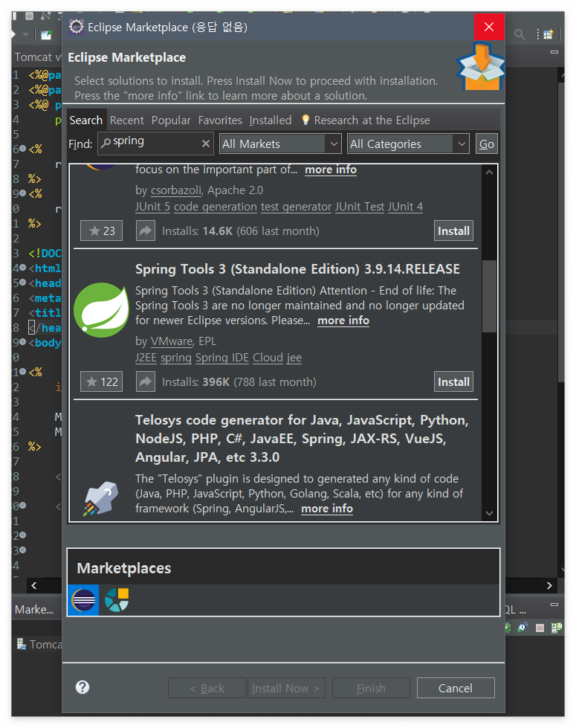The height and width of the screenshot is (728, 576).
Task: Select the Tomcat editor tab in Eclipse
Action: [36, 57]
